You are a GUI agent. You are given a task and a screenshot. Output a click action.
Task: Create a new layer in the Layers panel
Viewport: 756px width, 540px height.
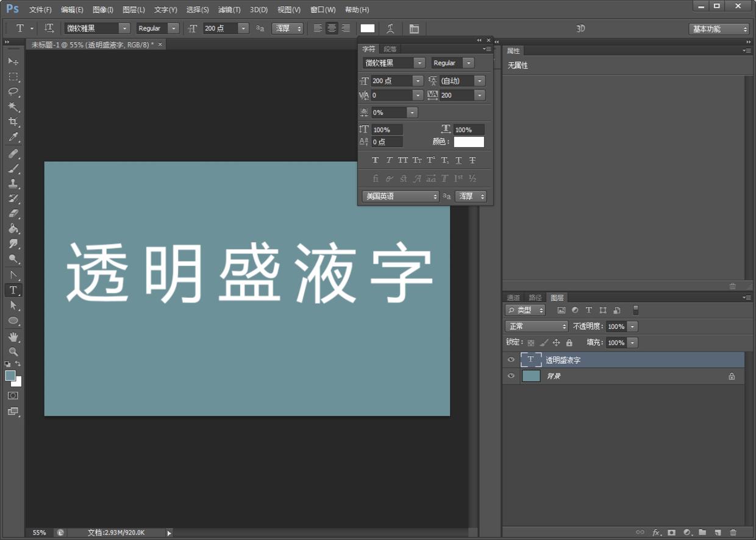click(x=717, y=532)
